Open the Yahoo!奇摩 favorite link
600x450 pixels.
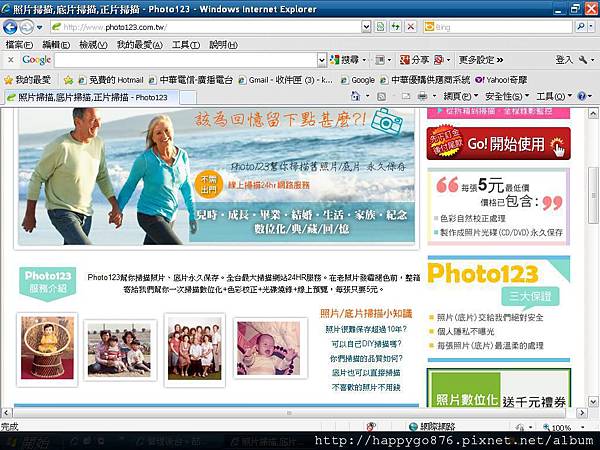tap(501, 80)
